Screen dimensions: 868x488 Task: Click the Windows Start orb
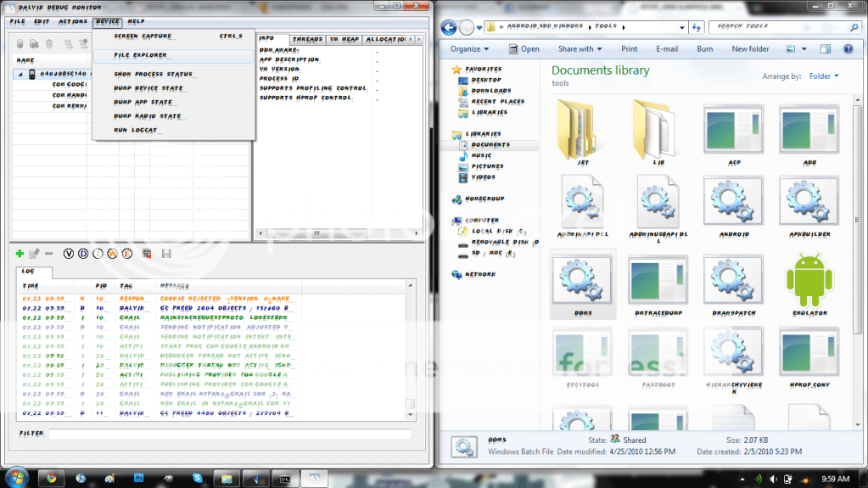(17, 478)
